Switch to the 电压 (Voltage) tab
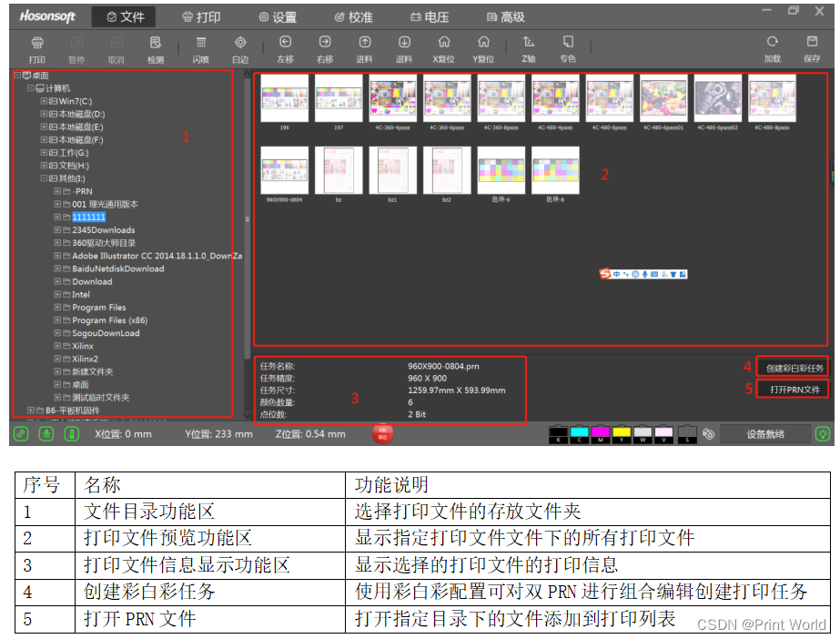Image resolution: width=840 pixels, height=639 pixels. (429, 15)
